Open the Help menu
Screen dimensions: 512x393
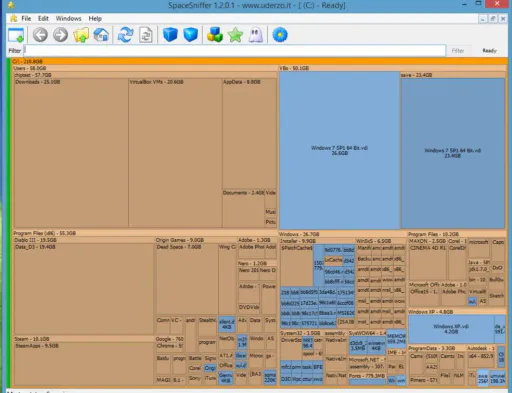click(x=95, y=19)
